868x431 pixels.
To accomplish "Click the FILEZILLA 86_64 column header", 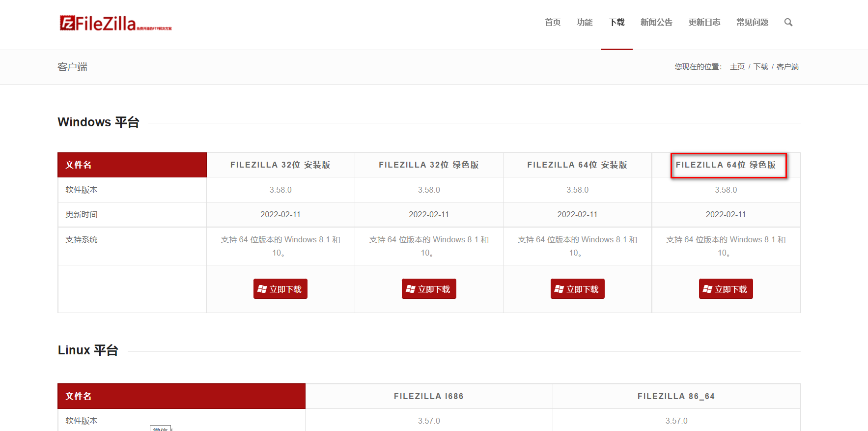I will [676, 396].
